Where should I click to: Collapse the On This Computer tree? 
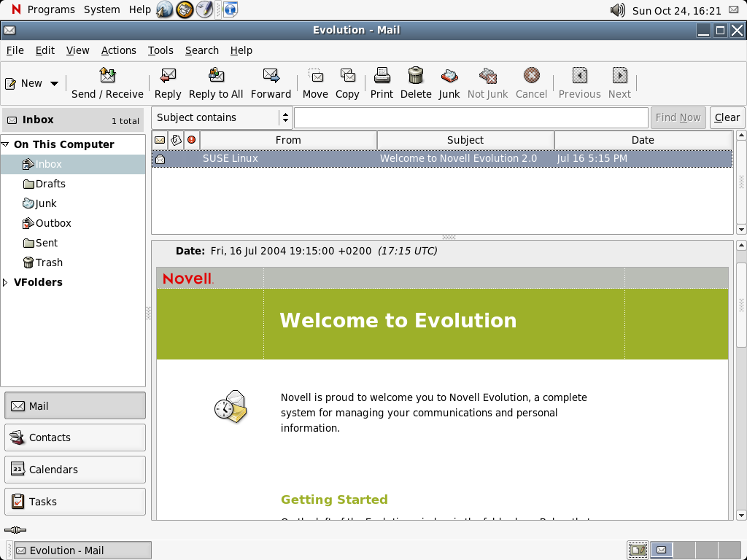[x=5, y=144]
